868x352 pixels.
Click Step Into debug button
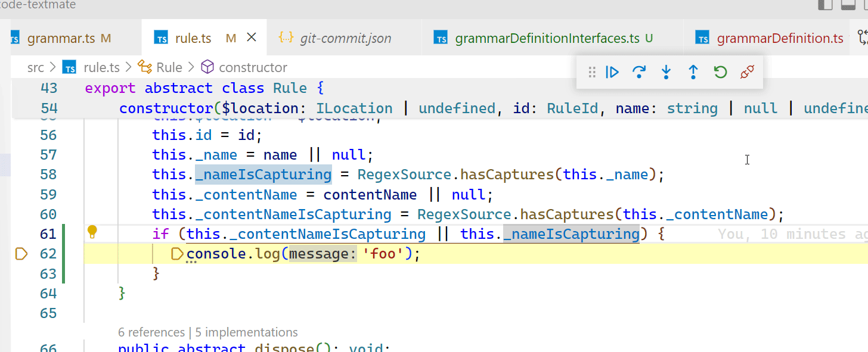point(666,72)
